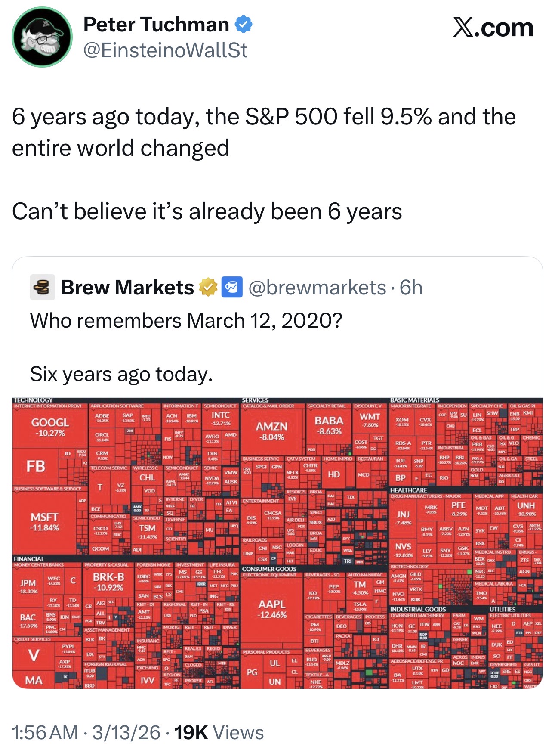This screenshot has height=756, width=555.
Task: Click the 19K Views counter
Action: point(219,732)
